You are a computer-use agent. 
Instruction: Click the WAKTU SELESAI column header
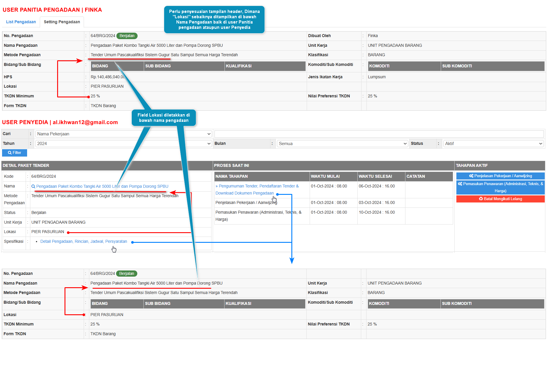(x=381, y=176)
